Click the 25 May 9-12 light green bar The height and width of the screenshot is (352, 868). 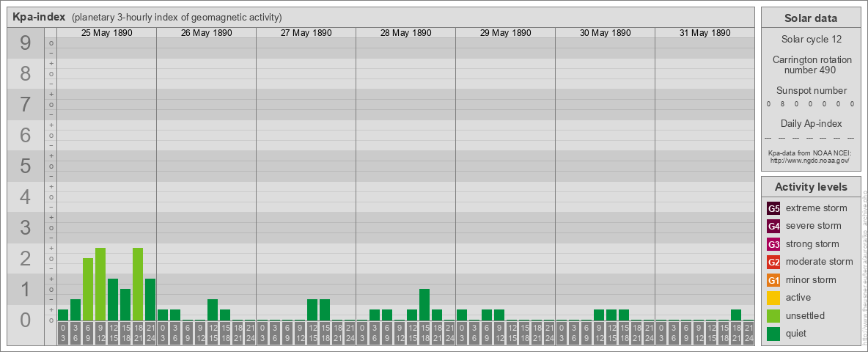tap(100, 285)
